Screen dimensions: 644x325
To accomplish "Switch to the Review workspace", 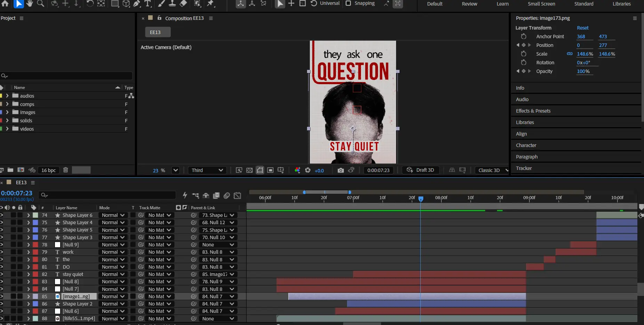I will pos(469,4).
